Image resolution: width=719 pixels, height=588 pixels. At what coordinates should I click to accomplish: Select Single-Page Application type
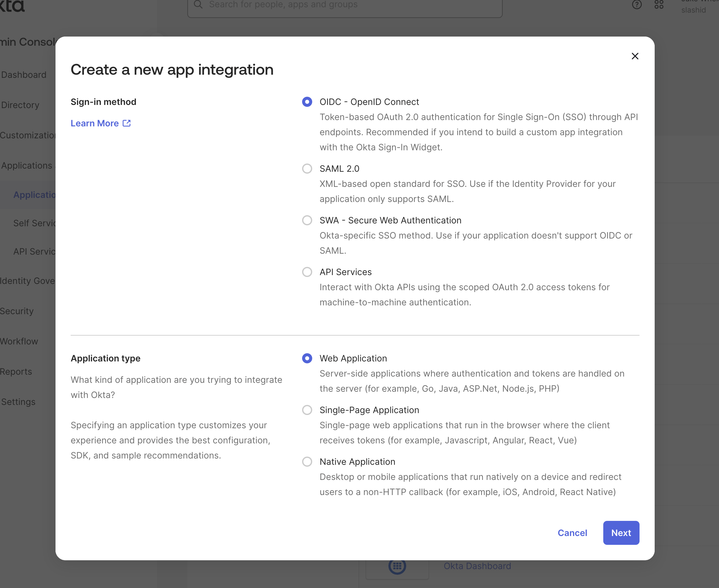[x=307, y=410]
